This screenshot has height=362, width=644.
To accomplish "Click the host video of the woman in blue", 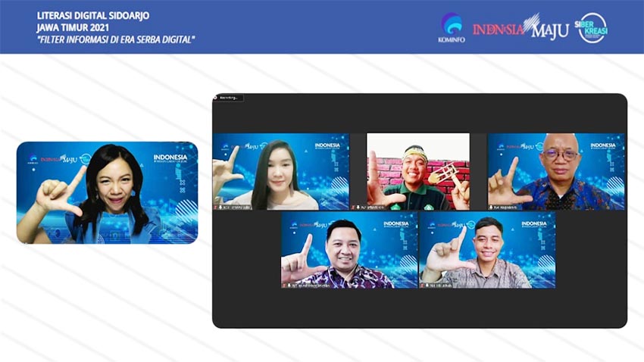I will coord(107,193).
